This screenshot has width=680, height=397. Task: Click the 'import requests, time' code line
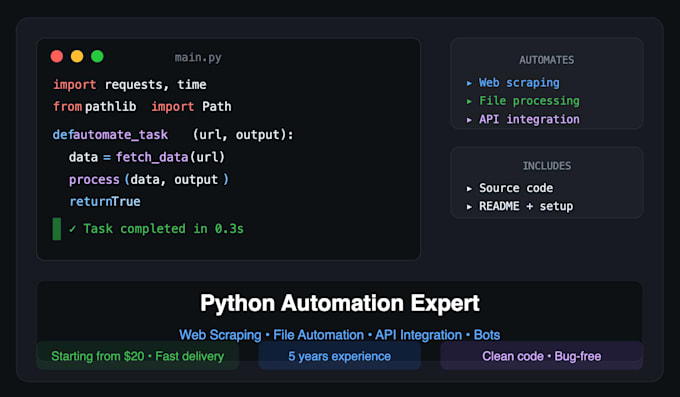[130, 85]
